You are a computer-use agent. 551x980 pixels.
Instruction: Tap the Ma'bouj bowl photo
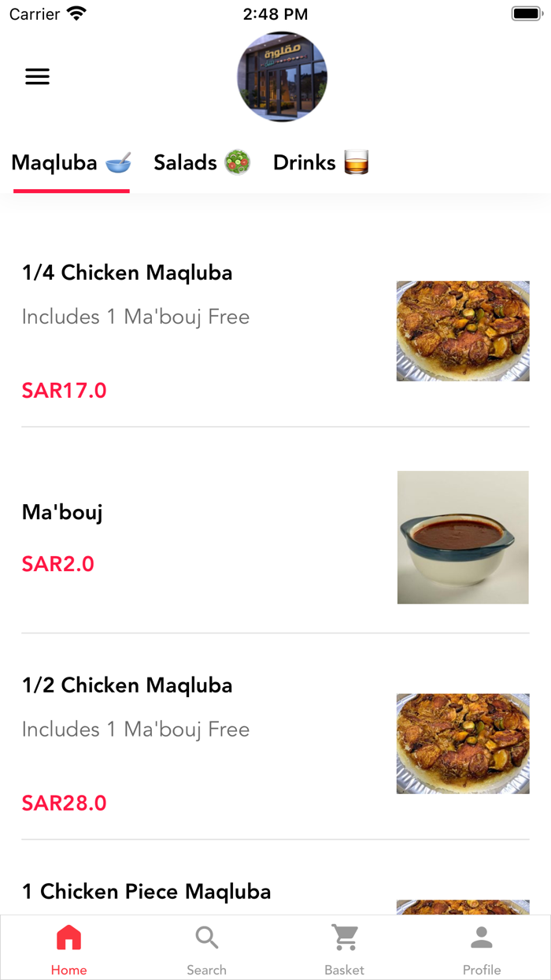pyautogui.click(x=463, y=536)
